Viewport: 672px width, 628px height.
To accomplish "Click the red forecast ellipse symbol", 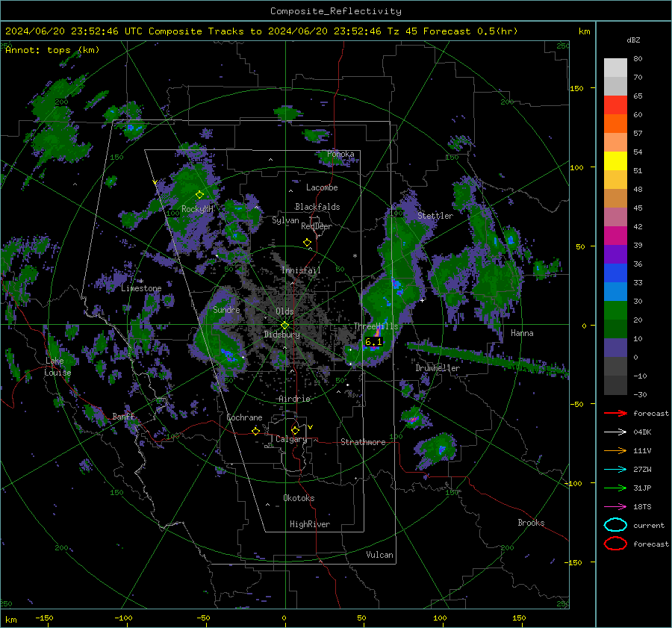I will tap(615, 544).
